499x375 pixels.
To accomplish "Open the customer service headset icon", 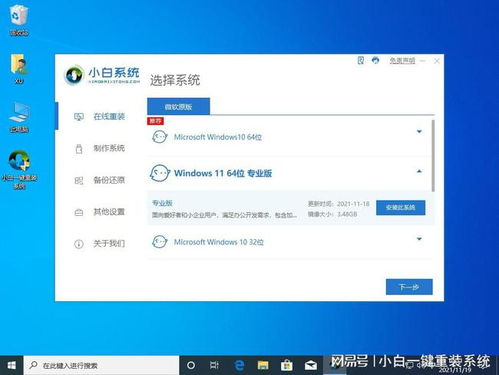I will [375, 60].
